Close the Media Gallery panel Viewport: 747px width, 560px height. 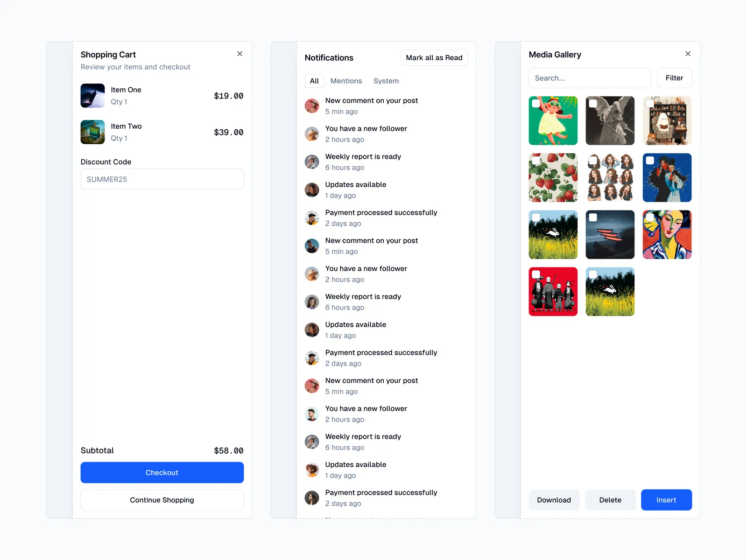coord(688,54)
